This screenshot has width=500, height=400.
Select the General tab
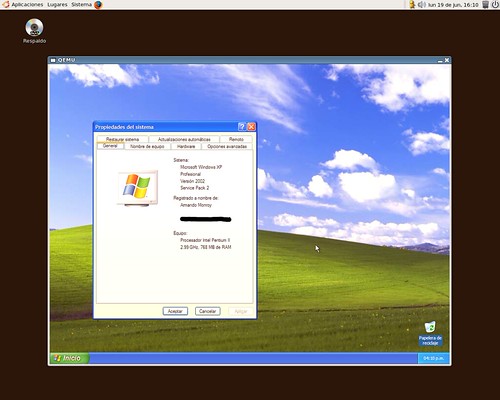click(110, 146)
